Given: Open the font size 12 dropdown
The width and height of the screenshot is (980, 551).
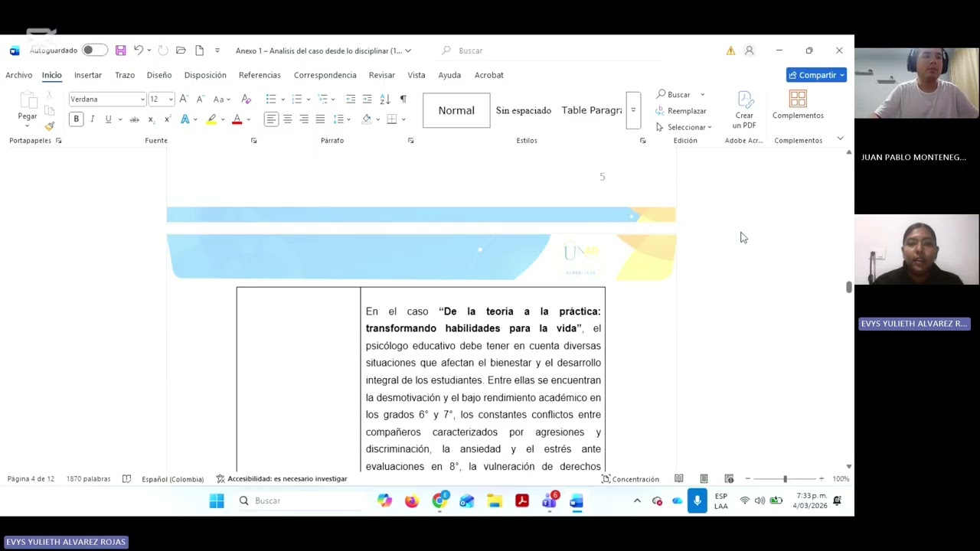Looking at the screenshot, I should [170, 99].
